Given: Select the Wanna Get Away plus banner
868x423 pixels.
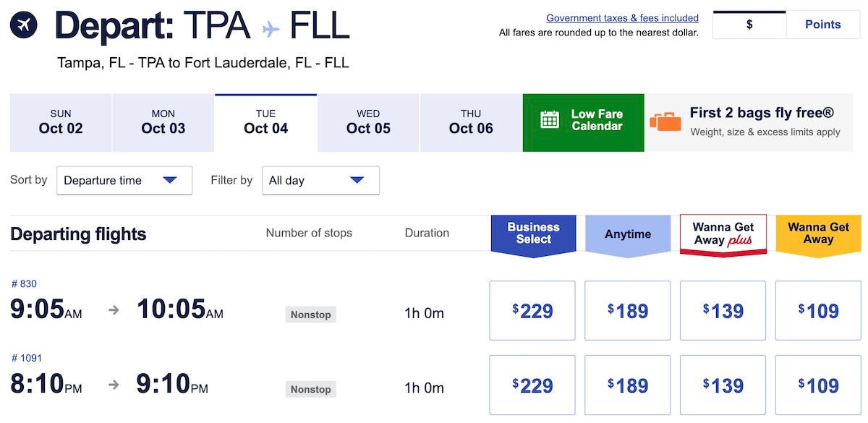Looking at the screenshot, I should [723, 233].
